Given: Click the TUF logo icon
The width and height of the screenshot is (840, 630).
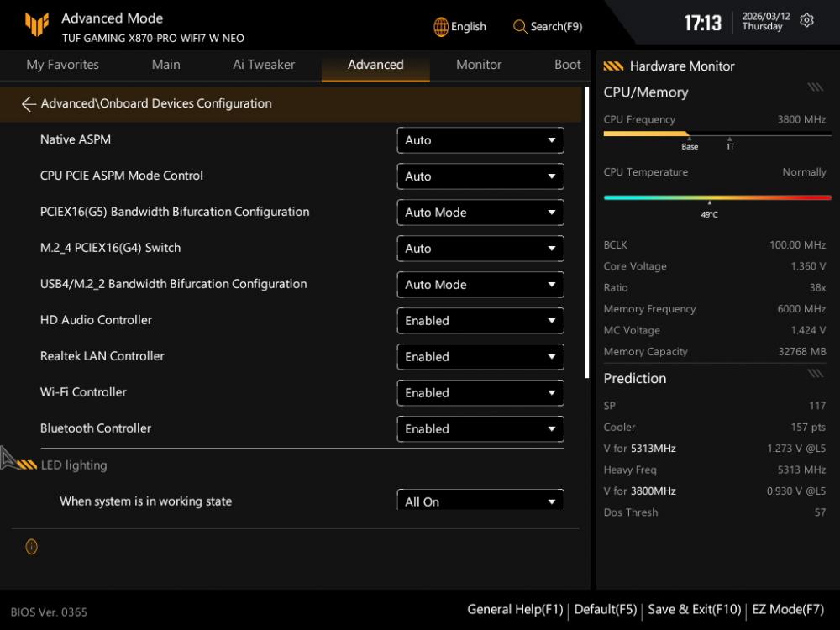Looking at the screenshot, I should coord(36,26).
